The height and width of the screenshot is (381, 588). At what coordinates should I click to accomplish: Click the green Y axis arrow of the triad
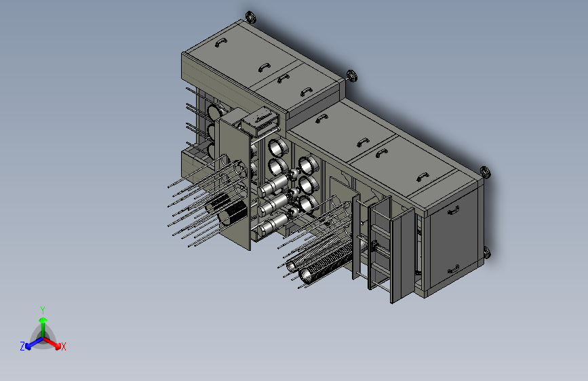click(x=43, y=327)
